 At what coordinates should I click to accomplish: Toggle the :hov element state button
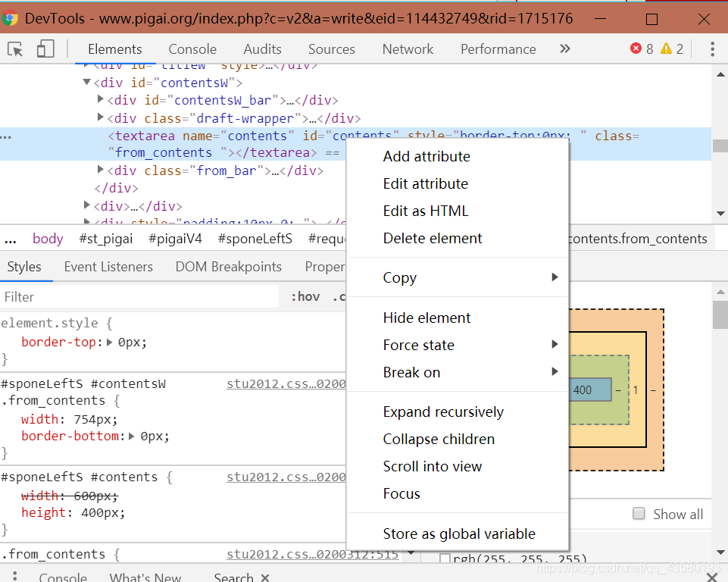[305, 297]
